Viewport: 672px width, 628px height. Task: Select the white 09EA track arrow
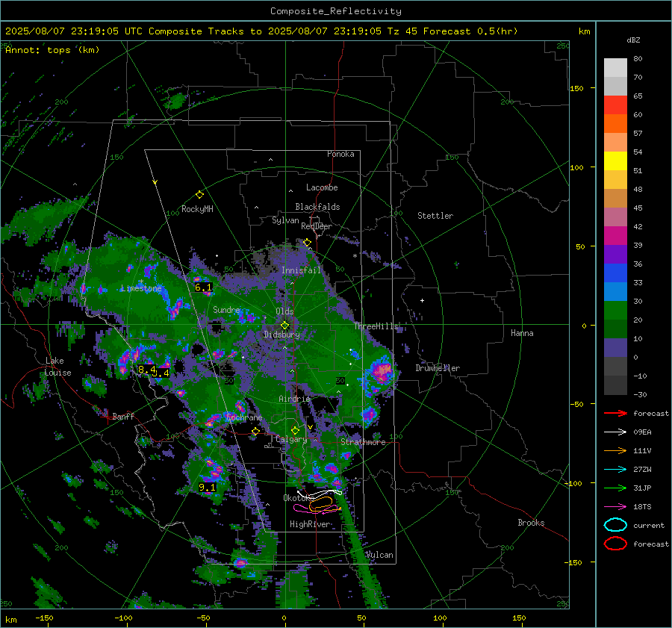pos(615,432)
